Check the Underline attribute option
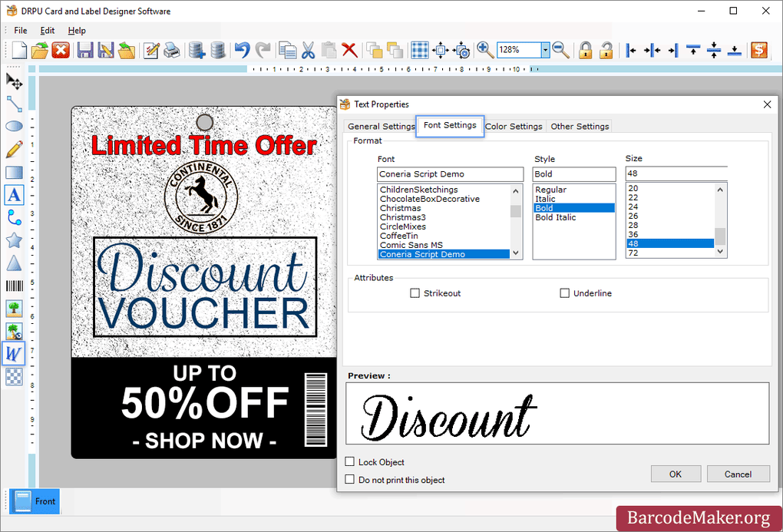Viewport: 783px width, 532px height. point(565,292)
